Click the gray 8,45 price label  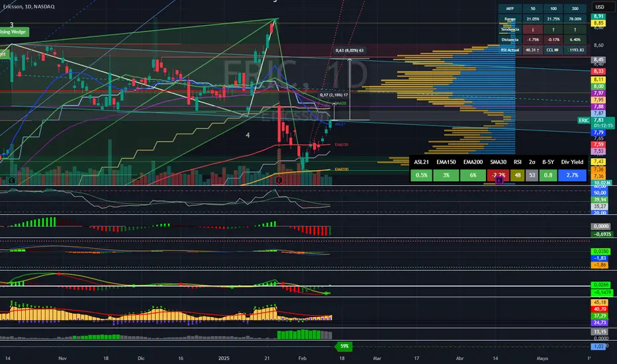[598, 60]
